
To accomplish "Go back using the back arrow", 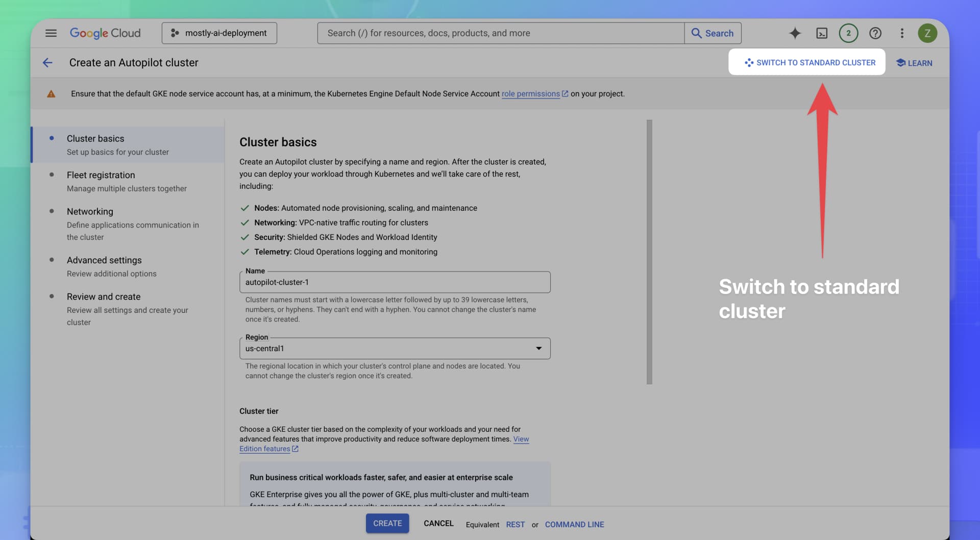I will pyautogui.click(x=47, y=62).
